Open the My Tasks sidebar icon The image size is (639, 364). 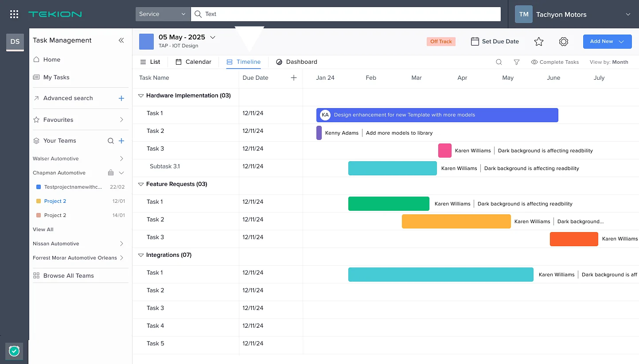pyautogui.click(x=36, y=77)
